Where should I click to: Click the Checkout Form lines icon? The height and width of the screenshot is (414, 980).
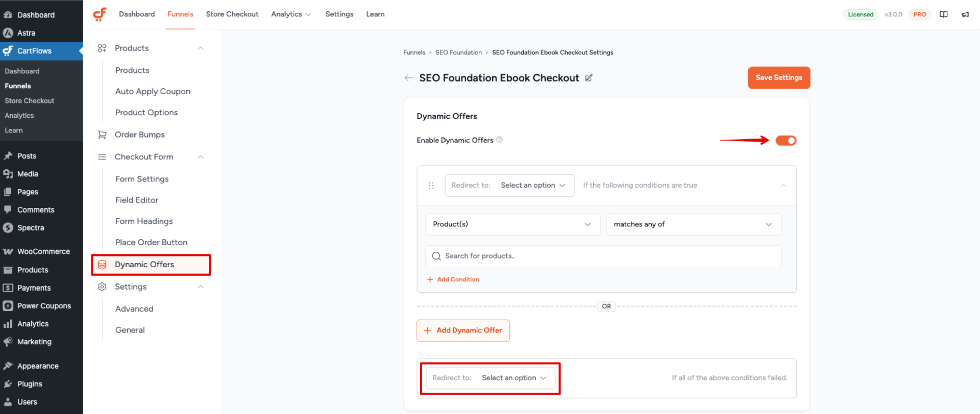click(x=102, y=157)
